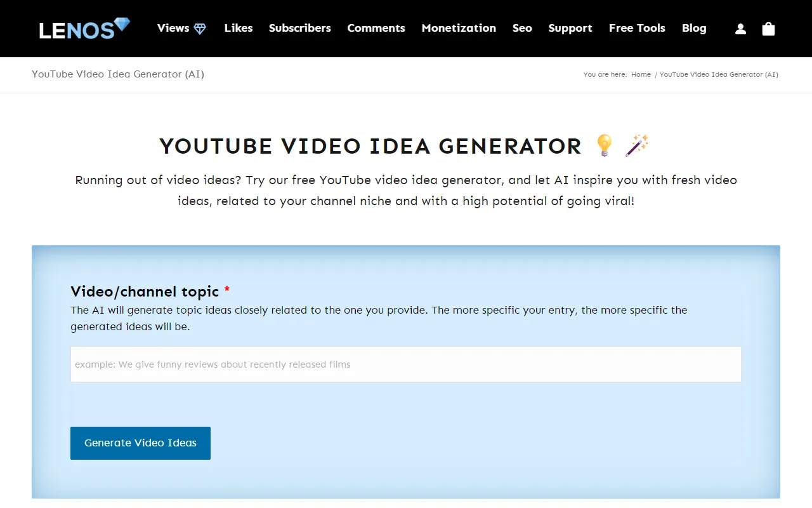The height and width of the screenshot is (508, 812).
Task: Visit the Blog from the navigation
Action: pyautogui.click(x=694, y=28)
